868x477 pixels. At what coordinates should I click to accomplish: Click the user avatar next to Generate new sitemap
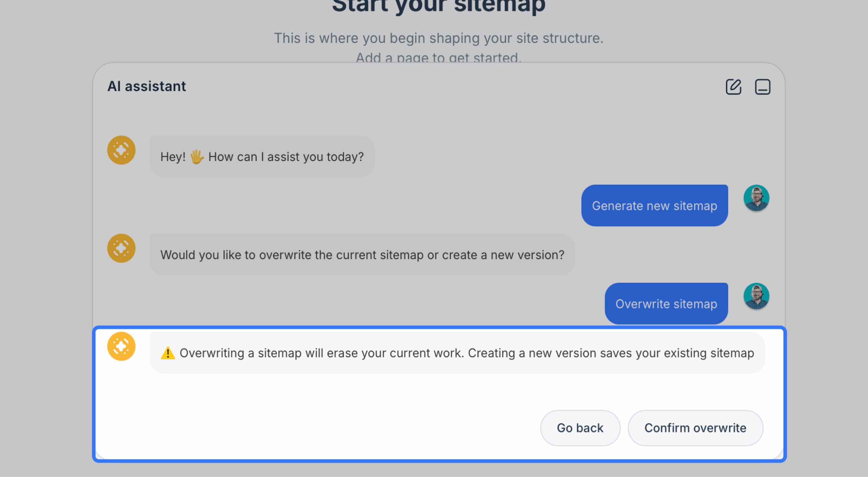click(756, 198)
